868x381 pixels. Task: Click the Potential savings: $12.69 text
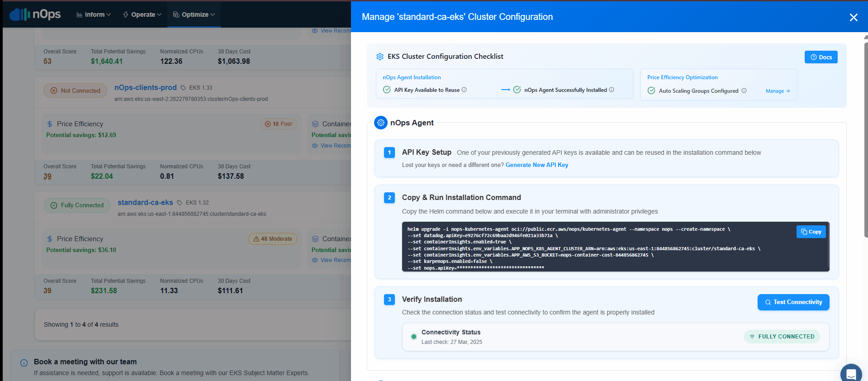tap(81, 135)
